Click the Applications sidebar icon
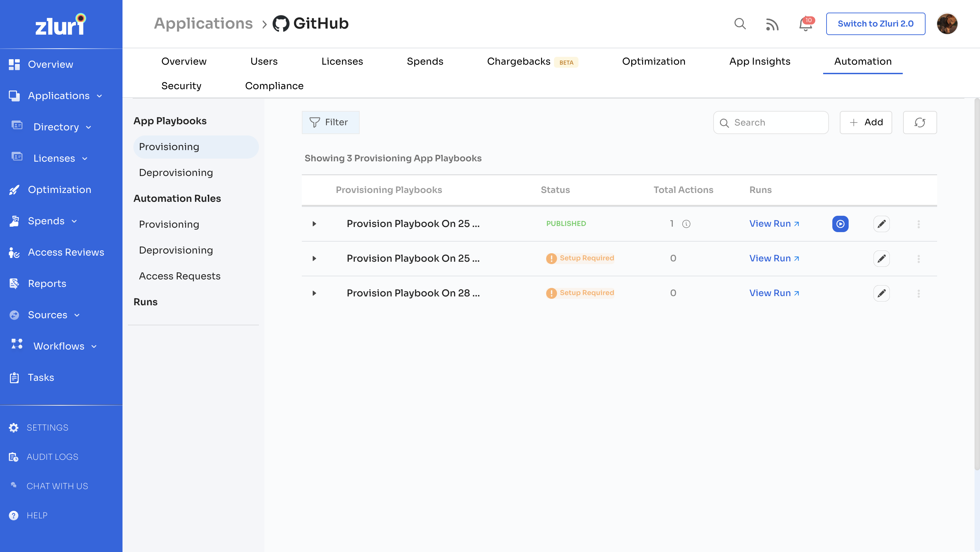The image size is (980, 552). (14, 96)
